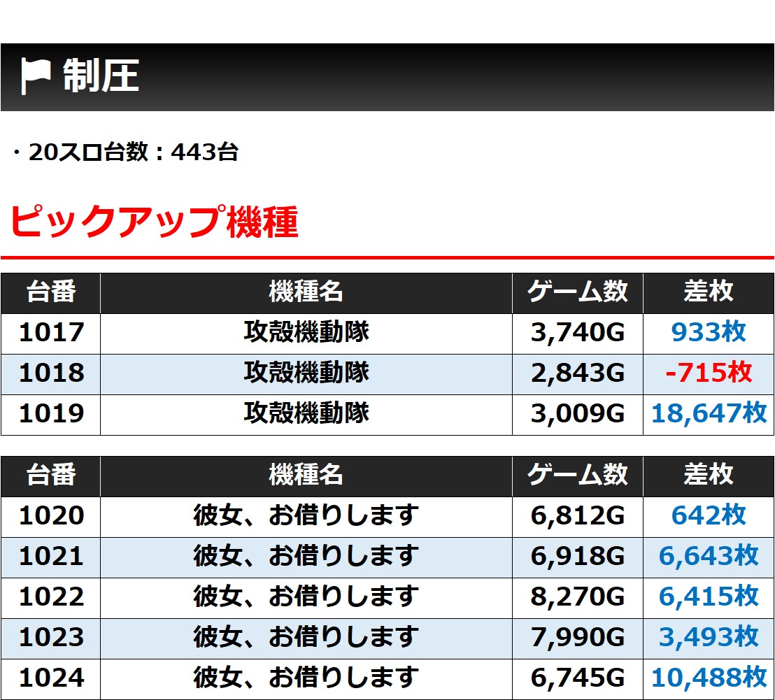Click 機種名 header in first table

coord(306,292)
